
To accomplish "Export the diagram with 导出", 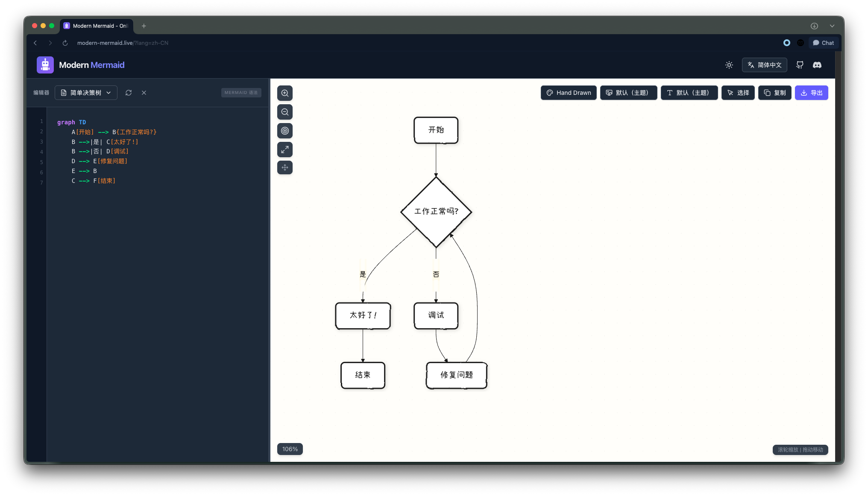I will pos(812,93).
